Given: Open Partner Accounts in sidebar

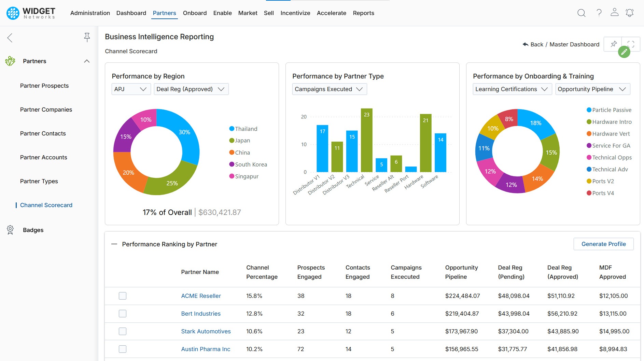Looking at the screenshot, I should coord(44,157).
